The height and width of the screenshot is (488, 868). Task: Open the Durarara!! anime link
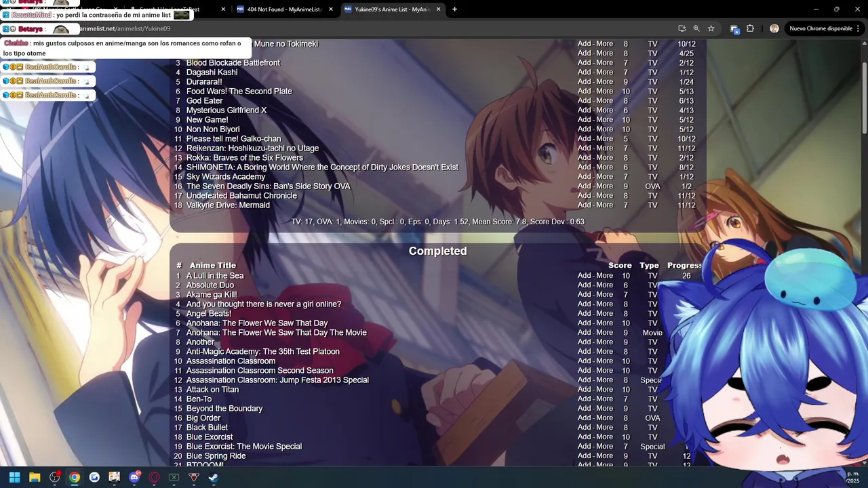204,82
